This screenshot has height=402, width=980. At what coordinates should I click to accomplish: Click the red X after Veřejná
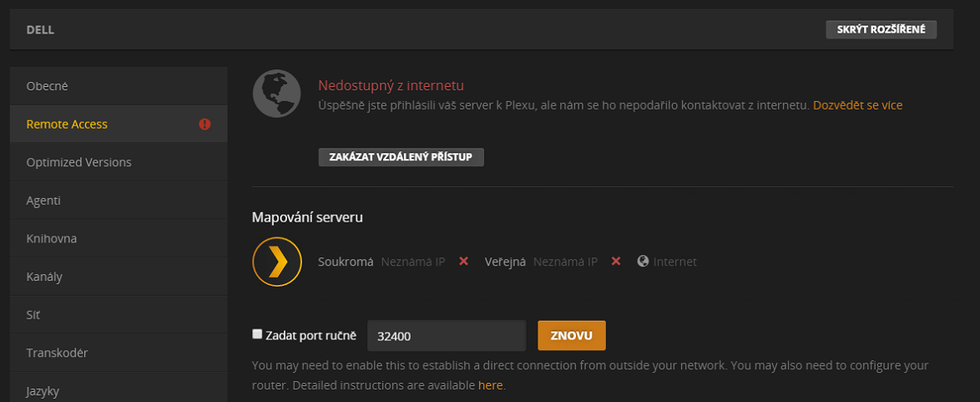coord(616,262)
